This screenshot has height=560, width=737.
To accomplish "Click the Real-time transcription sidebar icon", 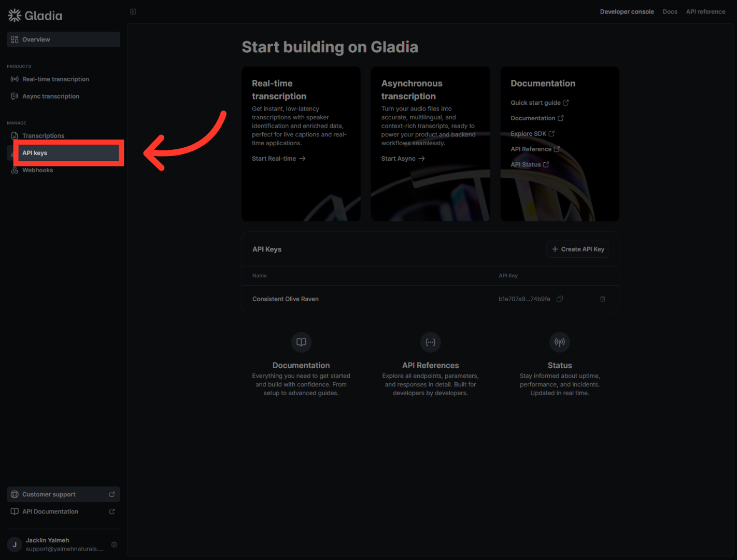I will 15,79.
